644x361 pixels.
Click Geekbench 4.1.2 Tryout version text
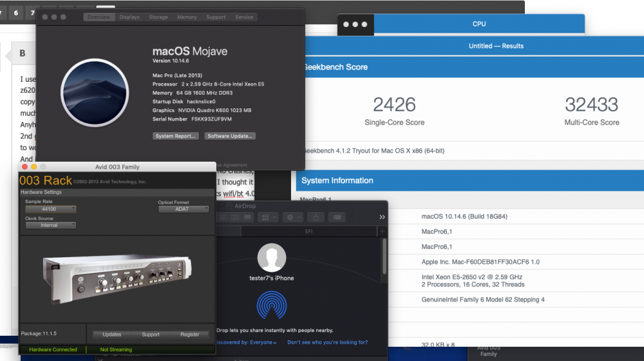click(374, 151)
